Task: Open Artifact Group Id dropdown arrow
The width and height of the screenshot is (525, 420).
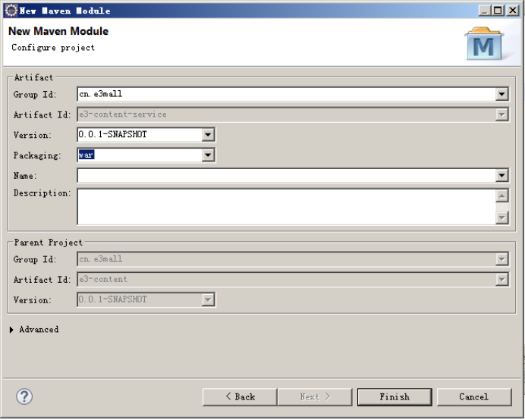Action: tap(501, 94)
